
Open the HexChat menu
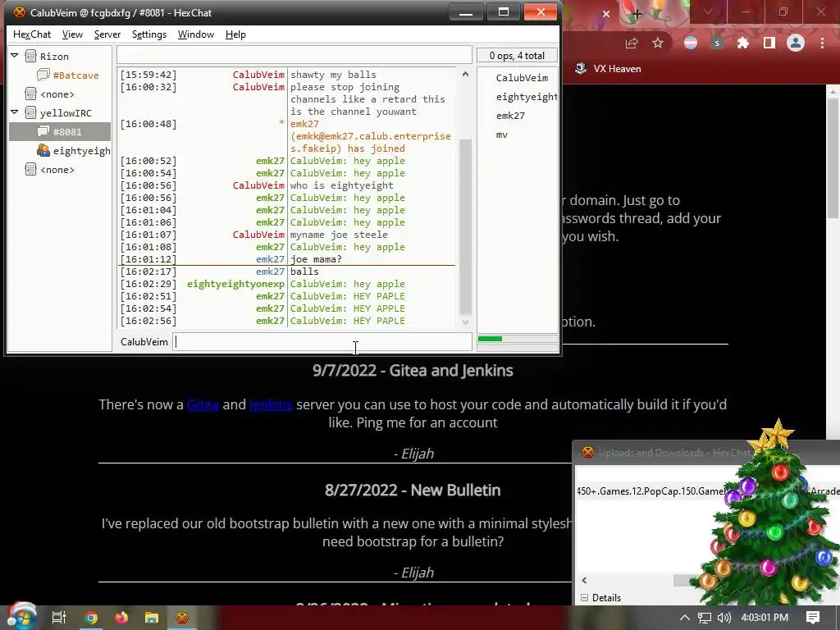(32, 34)
